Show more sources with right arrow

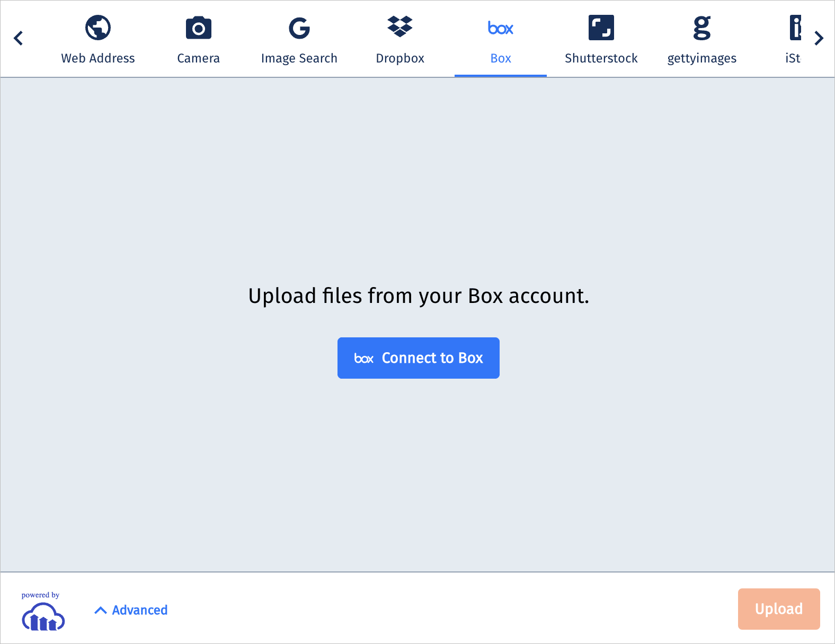point(819,38)
